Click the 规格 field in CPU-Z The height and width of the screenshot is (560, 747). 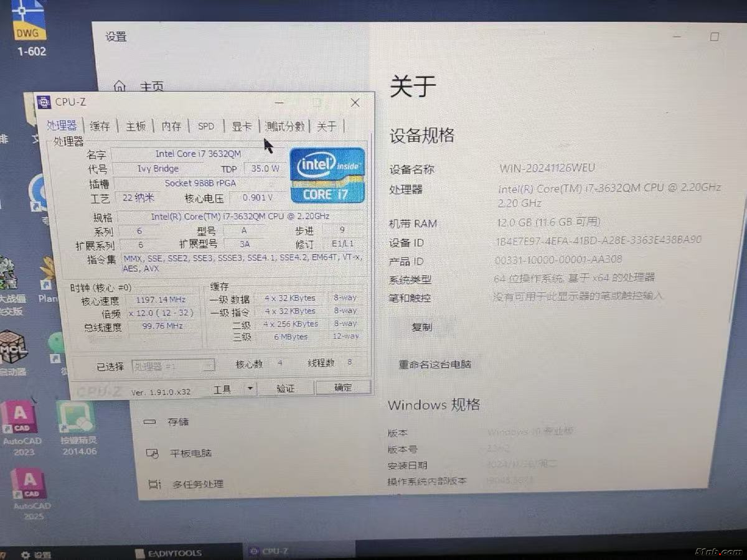point(240,217)
